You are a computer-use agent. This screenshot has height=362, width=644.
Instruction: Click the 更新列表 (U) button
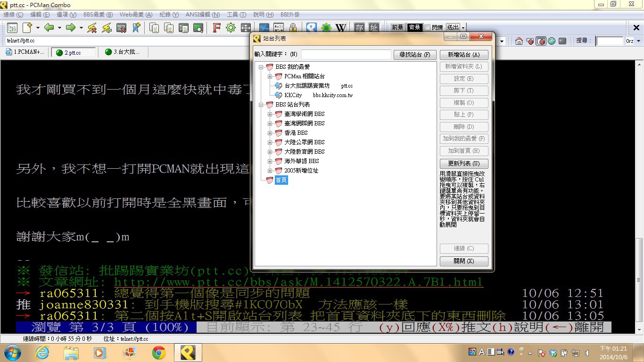coord(464,164)
